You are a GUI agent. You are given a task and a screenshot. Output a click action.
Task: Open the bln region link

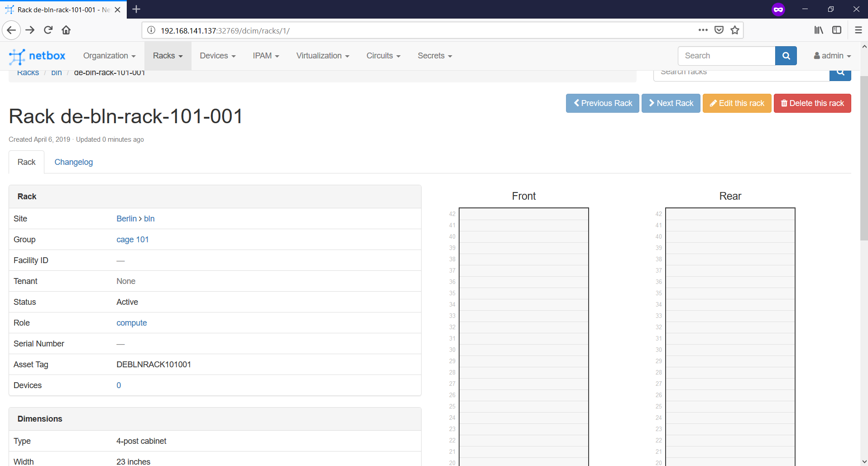[x=149, y=219]
